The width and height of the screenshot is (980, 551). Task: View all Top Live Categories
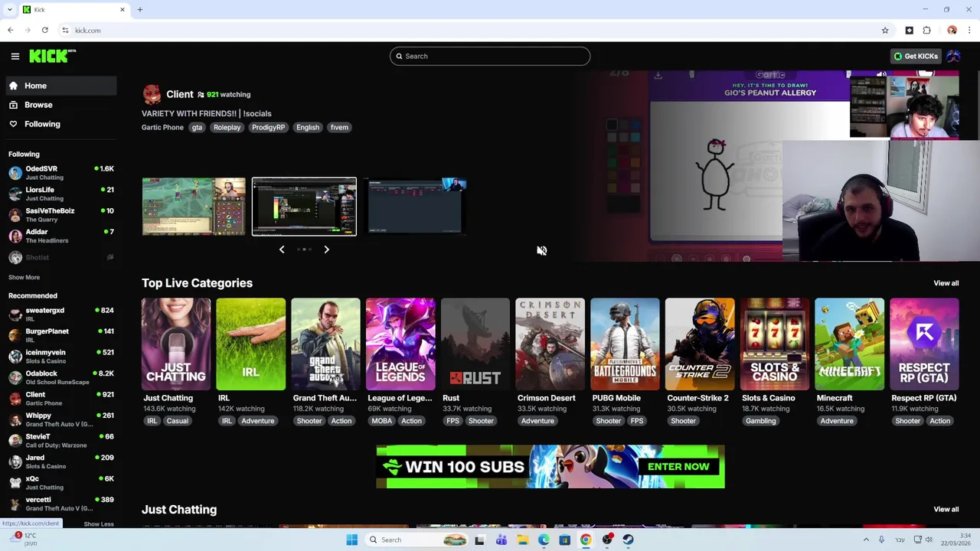click(x=946, y=283)
